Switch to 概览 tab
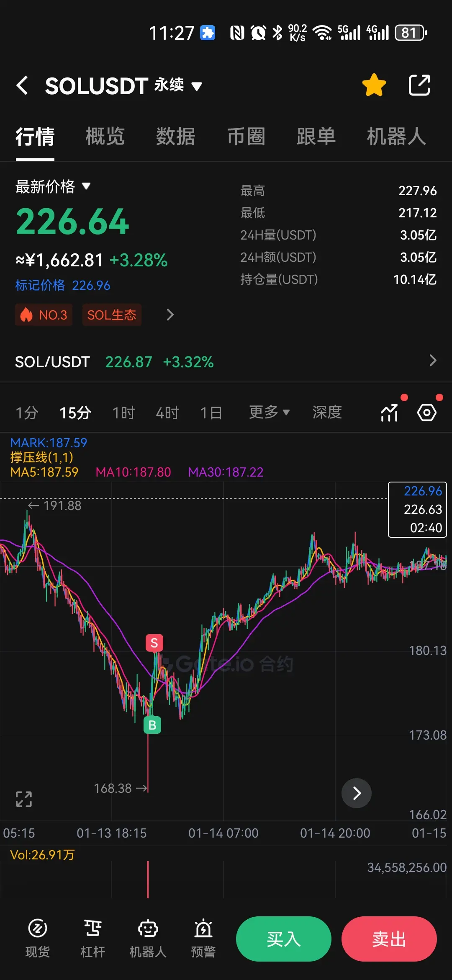The height and width of the screenshot is (980, 452). click(x=105, y=137)
